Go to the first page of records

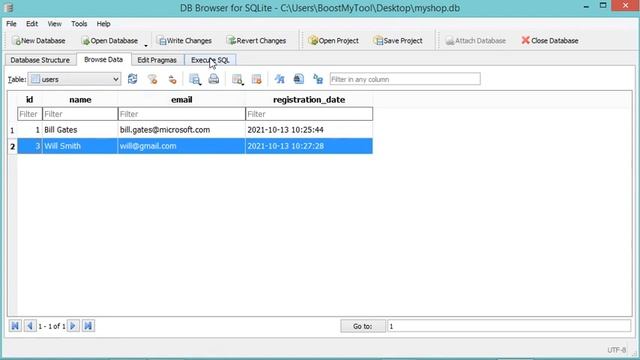point(15,326)
